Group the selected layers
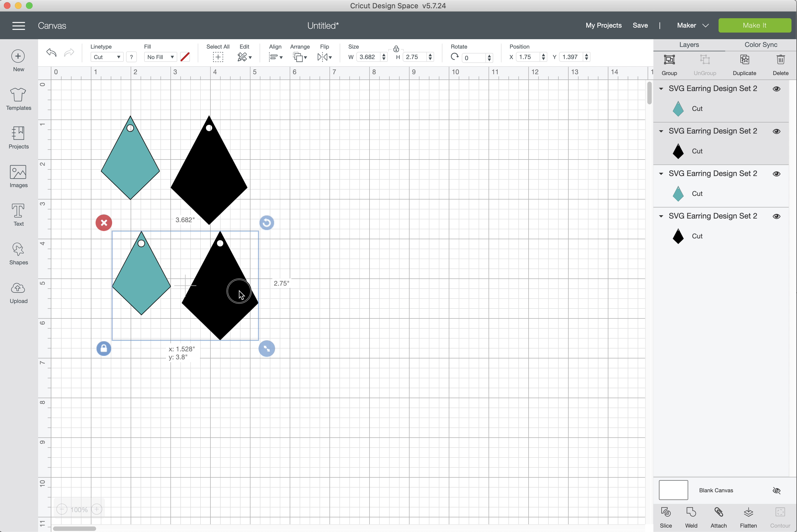The height and width of the screenshot is (532, 797). [x=669, y=65]
